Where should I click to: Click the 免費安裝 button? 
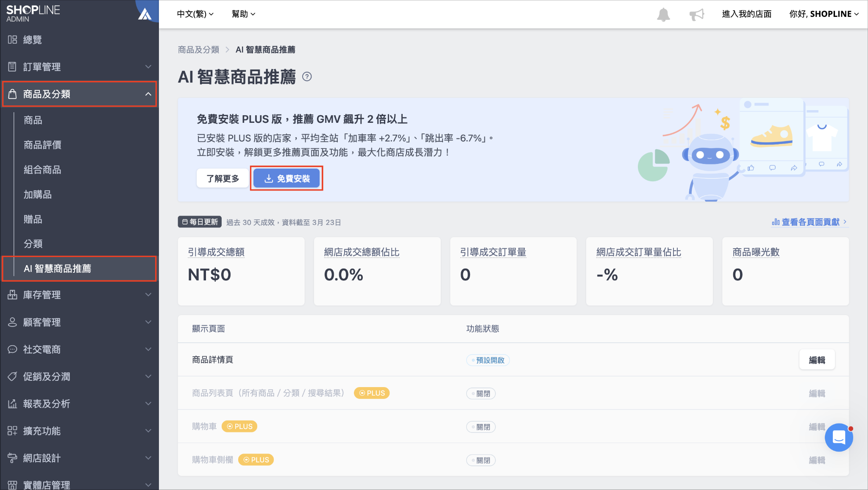pos(287,178)
